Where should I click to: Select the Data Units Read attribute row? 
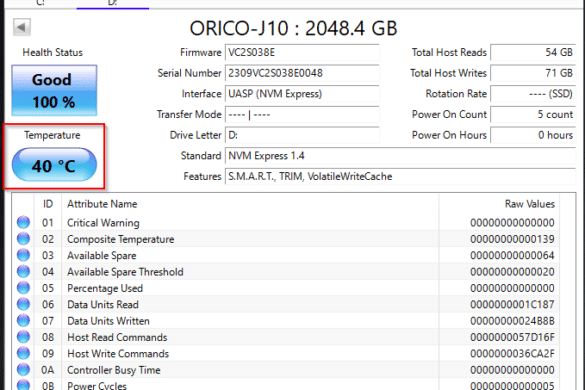pos(285,305)
